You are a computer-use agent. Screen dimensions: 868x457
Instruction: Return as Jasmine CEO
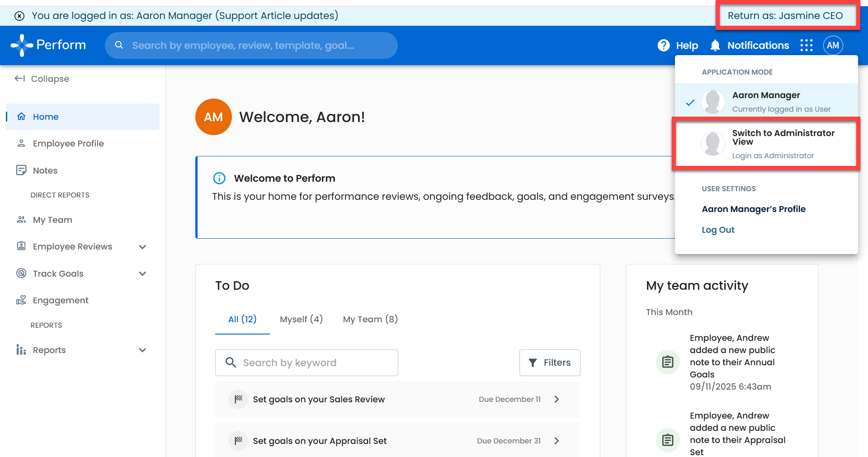click(x=785, y=16)
